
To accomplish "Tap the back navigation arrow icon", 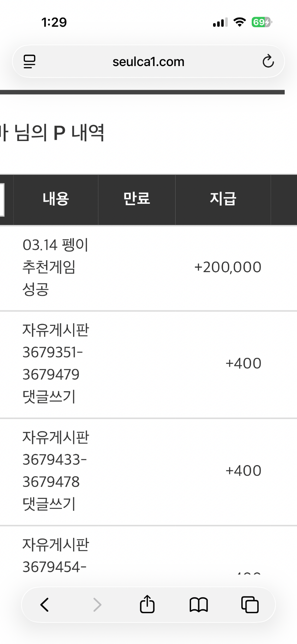I will click(45, 605).
